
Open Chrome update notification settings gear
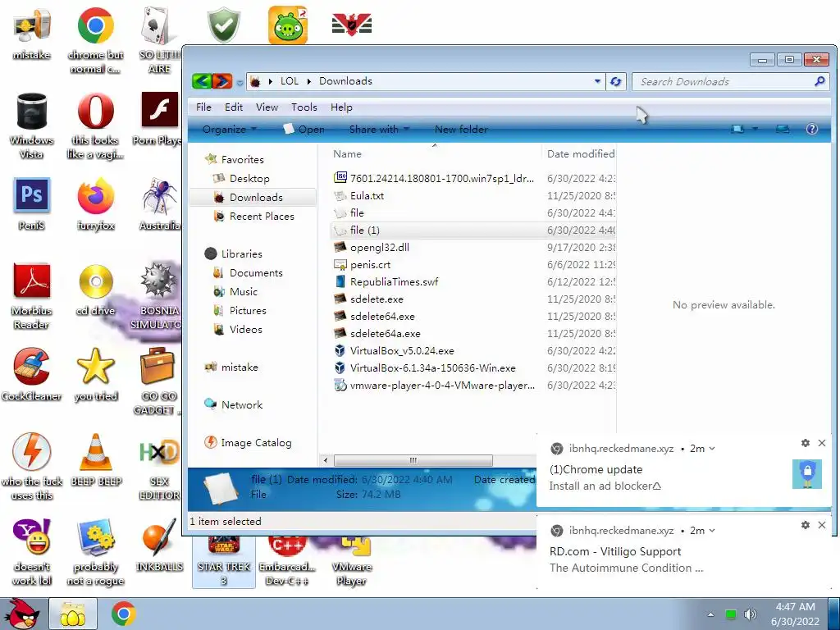[806, 443]
